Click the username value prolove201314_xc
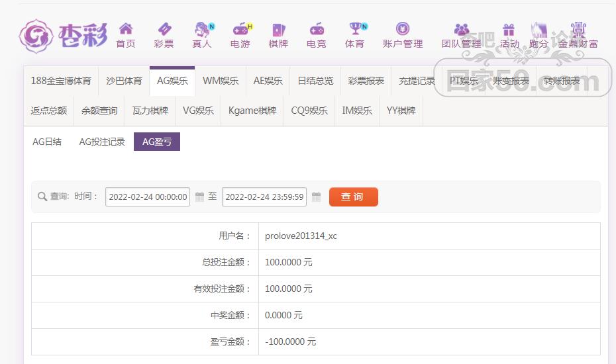The height and width of the screenshot is (364, 616). click(301, 236)
